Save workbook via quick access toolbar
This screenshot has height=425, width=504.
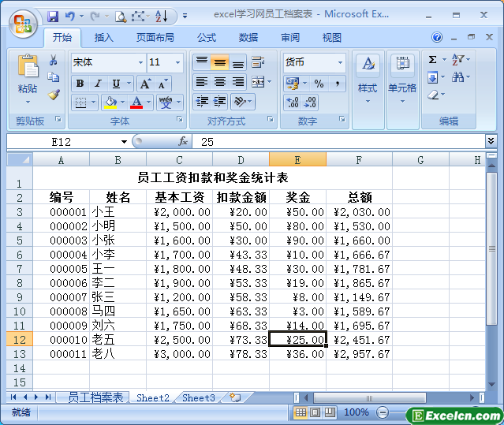pos(53,15)
